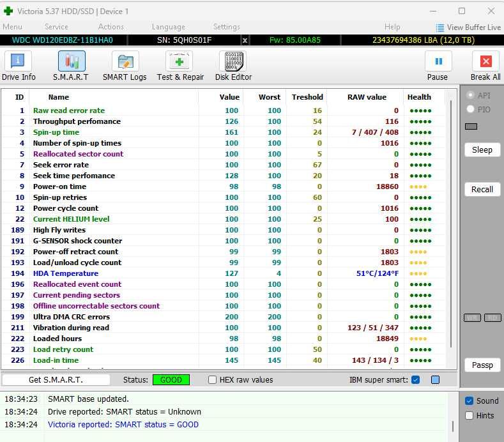
Task: Open the Language menu
Action: pyautogui.click(x=169, y=27)
